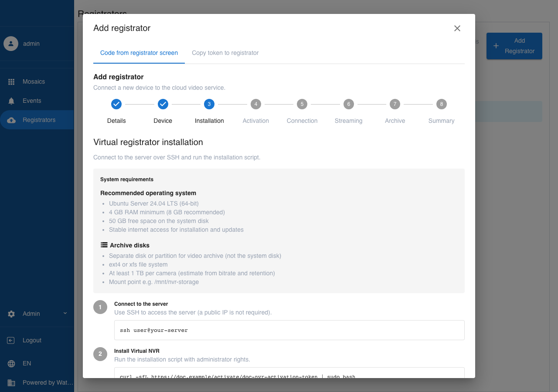Click the At least 1 TB per camera line
Image resolution: width=558 pixels, height=392 pixels.
coord(192,273)
